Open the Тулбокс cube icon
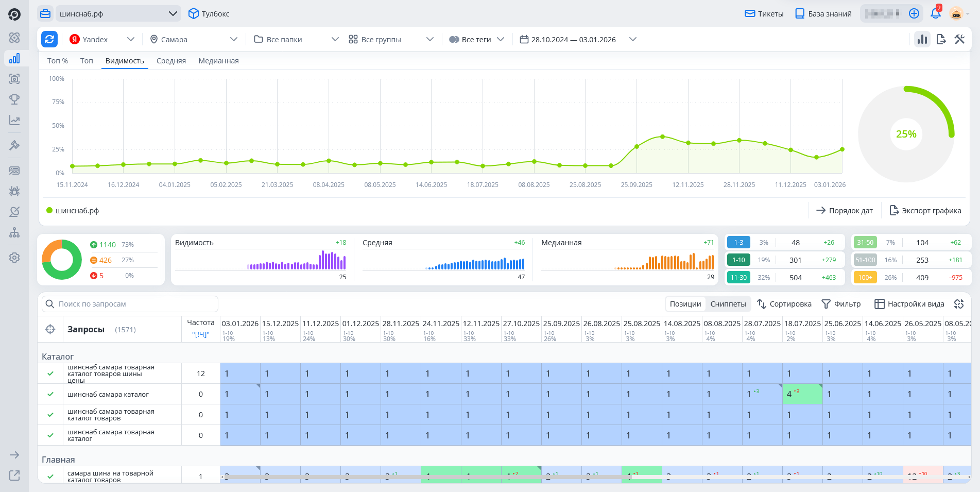Viewport: 980px width, 492px height. pyautogui.click(x=194, y=14)
